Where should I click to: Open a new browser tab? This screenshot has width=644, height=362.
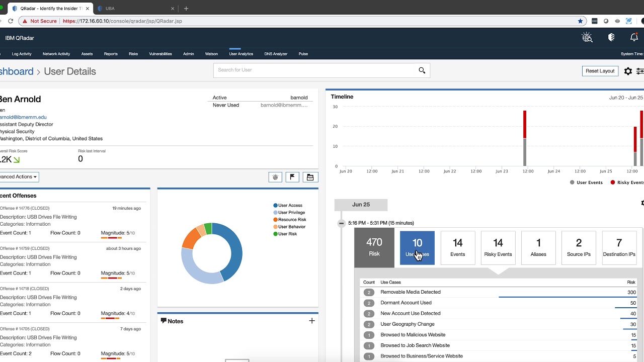point(186,9)
